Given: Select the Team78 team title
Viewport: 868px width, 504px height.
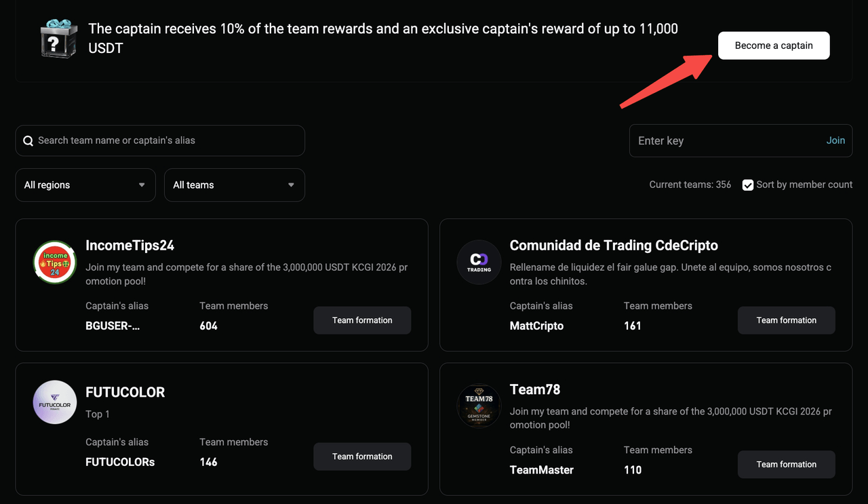Looking at the screenshot, I should (535, 389).
